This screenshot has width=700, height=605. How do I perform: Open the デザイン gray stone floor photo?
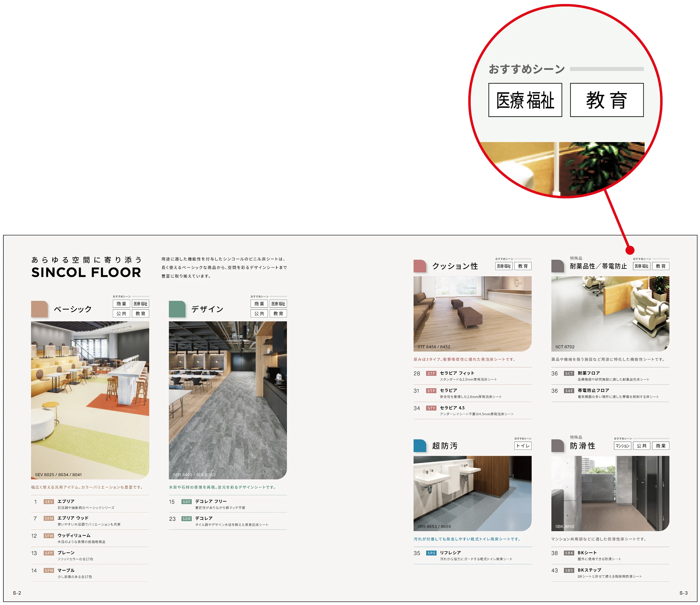(228, 400)
